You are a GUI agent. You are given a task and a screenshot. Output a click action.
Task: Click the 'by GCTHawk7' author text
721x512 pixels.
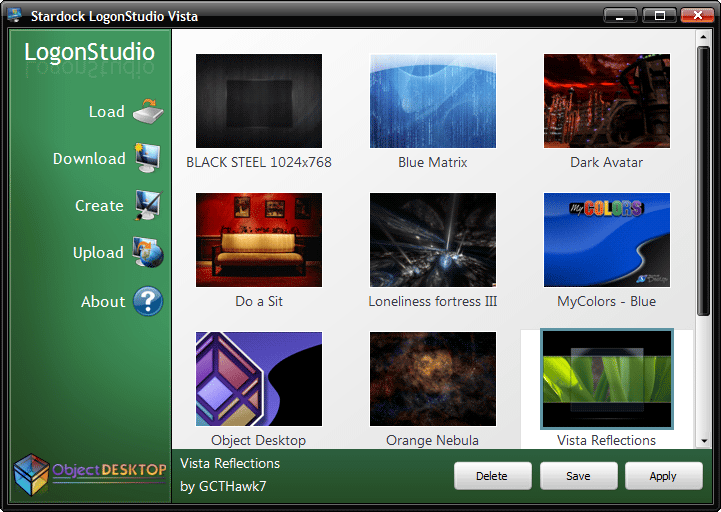click(x=223, y=486)
